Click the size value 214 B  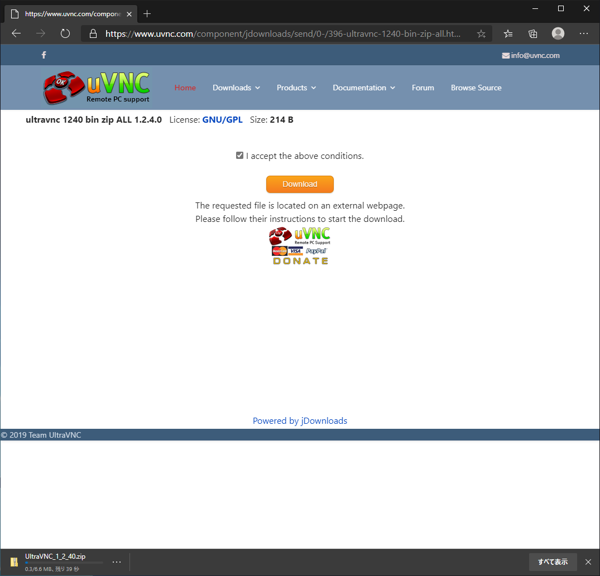tap(281, 120)
